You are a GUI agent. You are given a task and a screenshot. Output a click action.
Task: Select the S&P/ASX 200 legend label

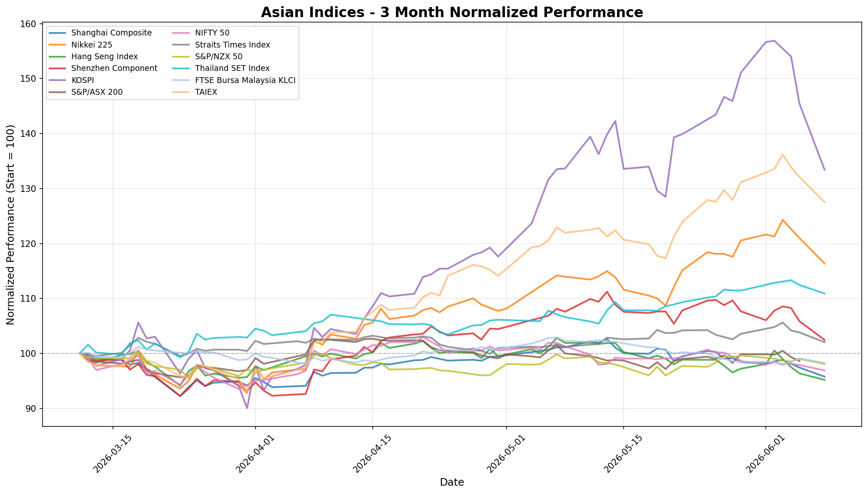[97, 92]
